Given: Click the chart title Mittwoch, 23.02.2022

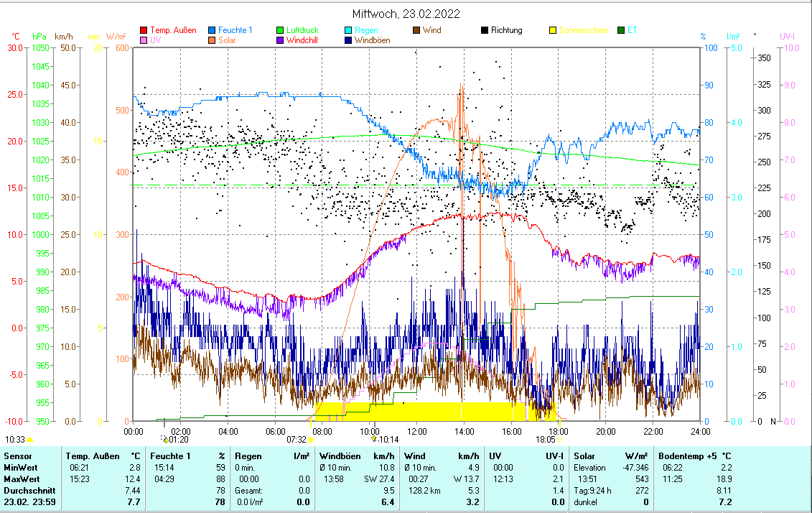Looking at the screenshot, I should [x=406, y=14].
